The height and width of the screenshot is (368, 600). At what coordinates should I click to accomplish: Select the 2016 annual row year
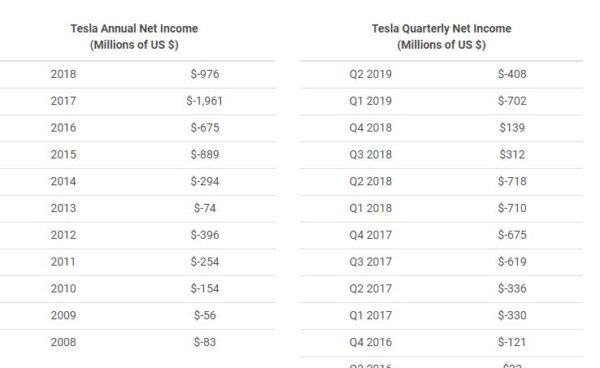coord(64,127)
